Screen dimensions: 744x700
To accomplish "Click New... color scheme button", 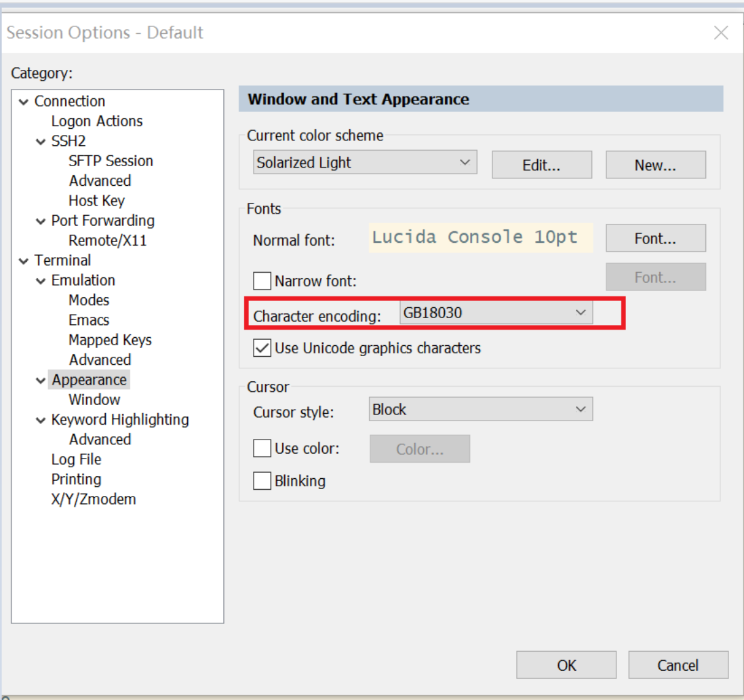I will pos(656,165).
